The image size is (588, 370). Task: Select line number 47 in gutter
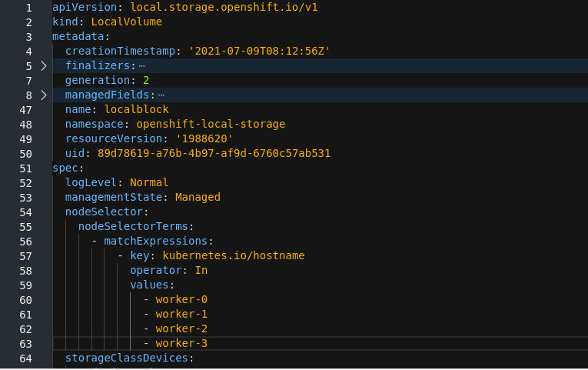coord(25,110)
